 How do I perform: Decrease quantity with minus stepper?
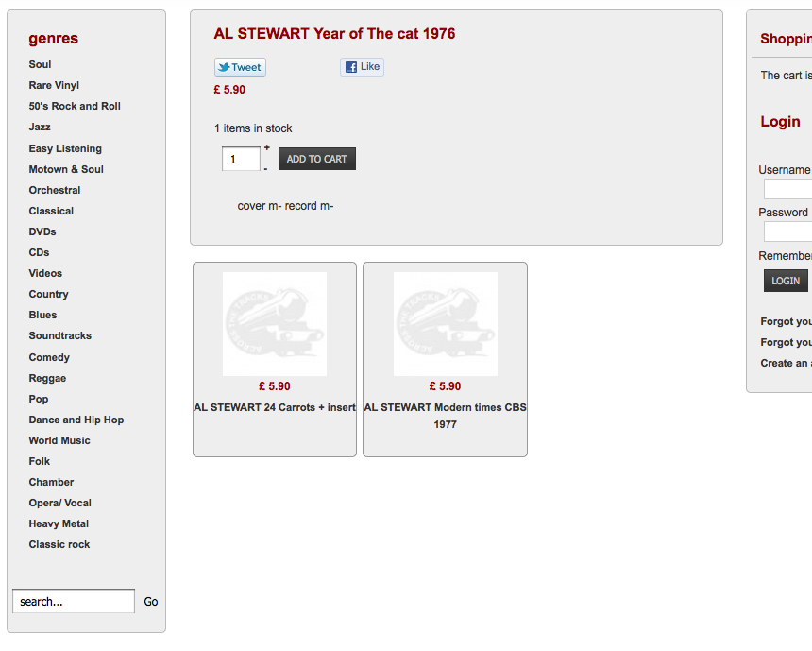(265, 169)
